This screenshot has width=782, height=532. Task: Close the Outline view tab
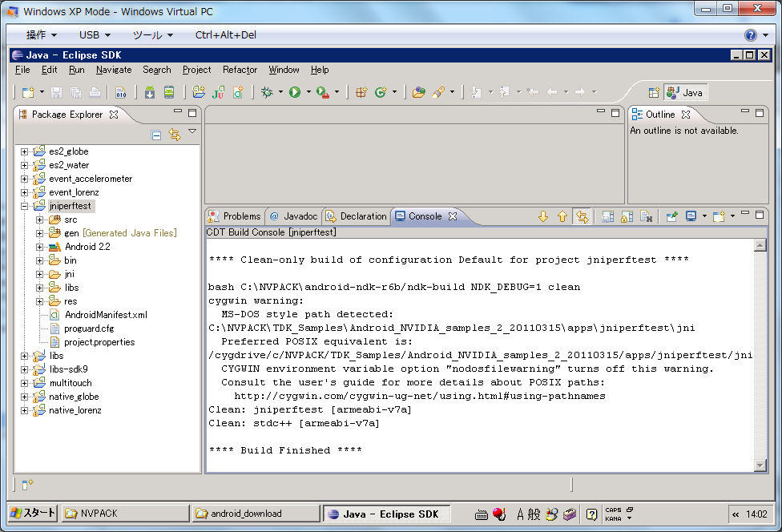point(686,115)
